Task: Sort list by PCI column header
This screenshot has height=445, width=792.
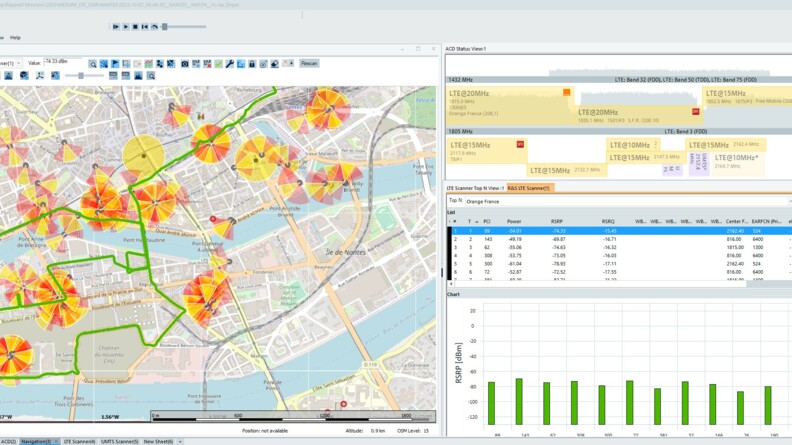Action: [x=487, y=221]
